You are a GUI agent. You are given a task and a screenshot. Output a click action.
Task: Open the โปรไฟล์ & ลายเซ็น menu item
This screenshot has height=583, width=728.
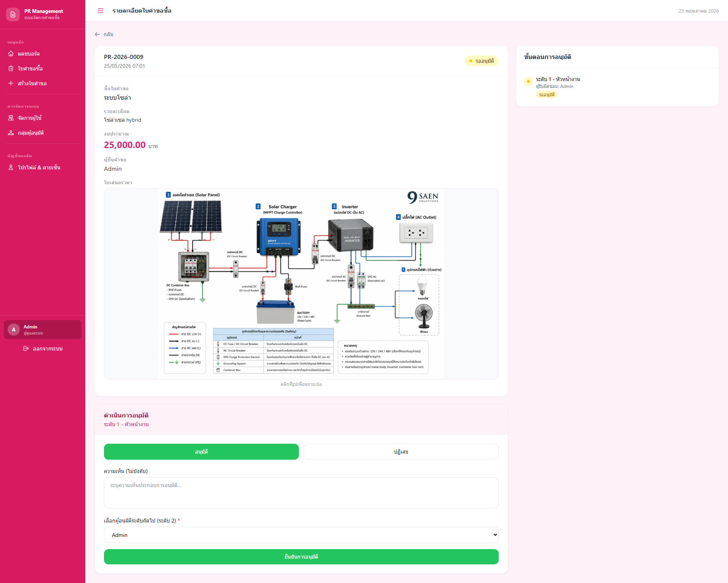(x=43, y=167)
